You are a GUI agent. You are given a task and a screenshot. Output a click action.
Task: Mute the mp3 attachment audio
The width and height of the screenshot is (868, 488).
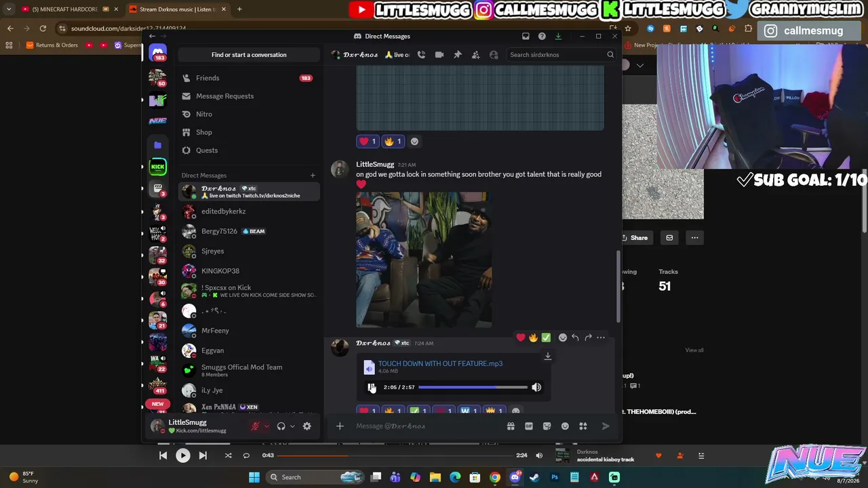coord(536,387)
